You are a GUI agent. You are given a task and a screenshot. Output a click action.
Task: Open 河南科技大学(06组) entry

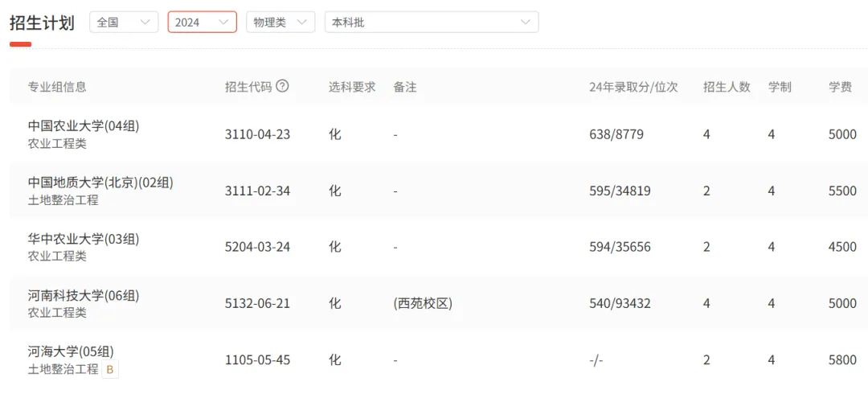point(84,295)
